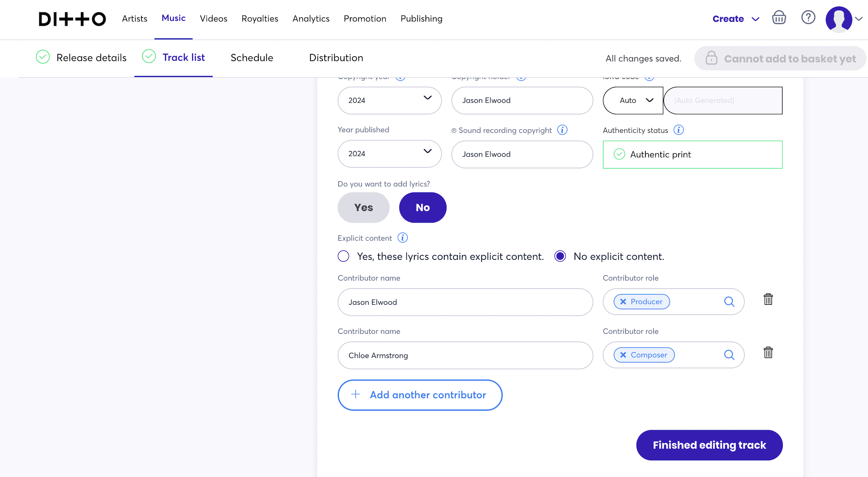Remove the Producer role tag
The image size is (868, 477).
[623, 302]
